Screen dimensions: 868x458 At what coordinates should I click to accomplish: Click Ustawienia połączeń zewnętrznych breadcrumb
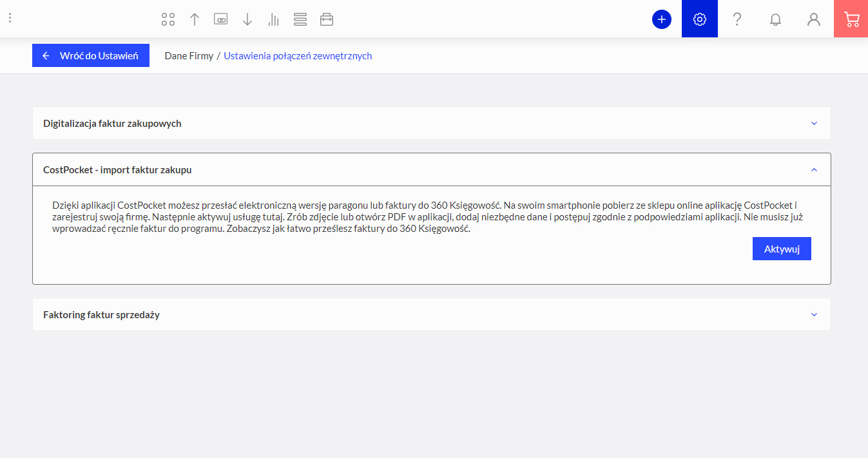point(298,56)
